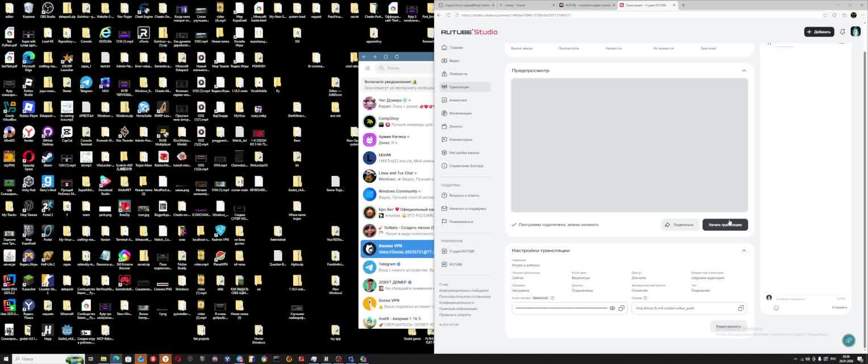
Task: Select GitHub Desktop icon
Action: 48,135
